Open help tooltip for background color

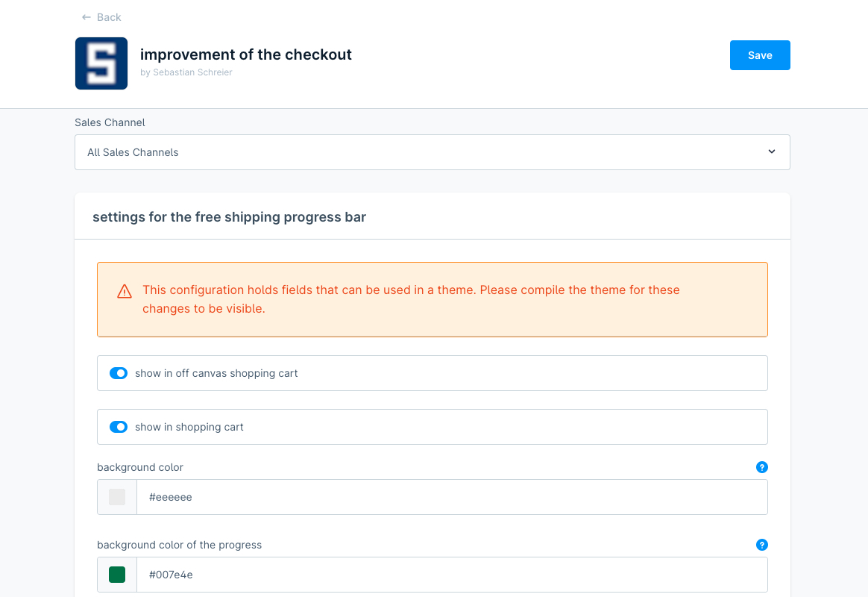[761, 467]
